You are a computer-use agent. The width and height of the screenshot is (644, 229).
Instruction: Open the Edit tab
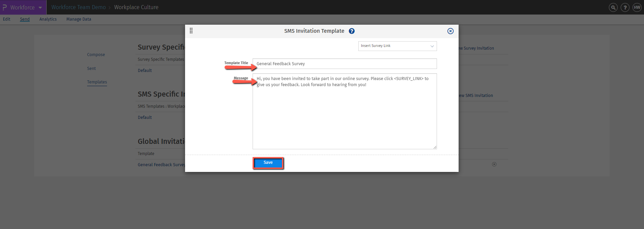click(7, 19)
